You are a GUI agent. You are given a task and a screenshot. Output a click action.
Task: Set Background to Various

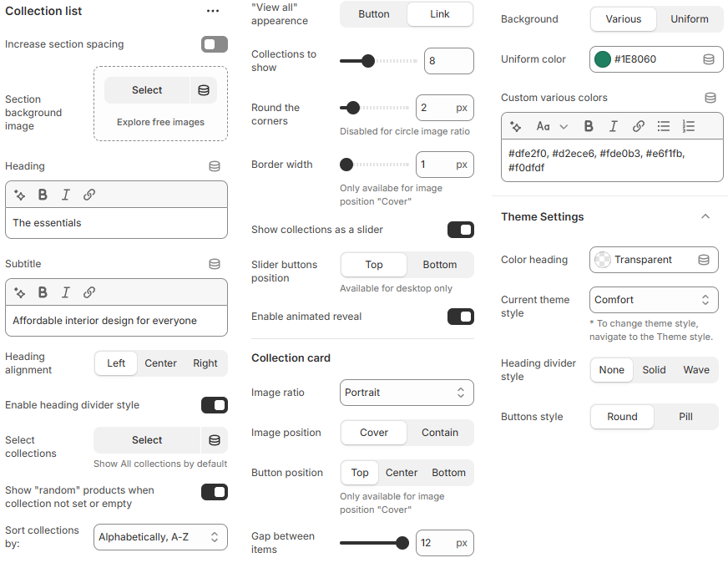[624, 19]
